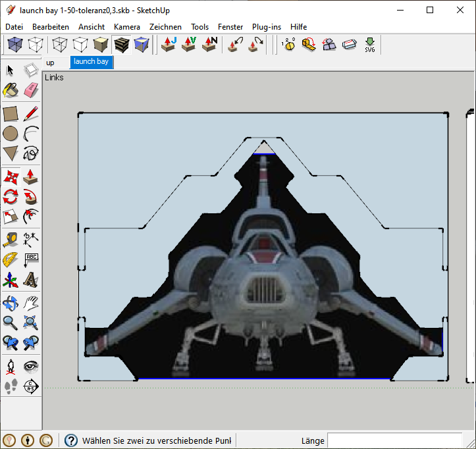Choose the Rotate tool
Image resolution: width=476 pixels, height=449 pixels.
11,197
